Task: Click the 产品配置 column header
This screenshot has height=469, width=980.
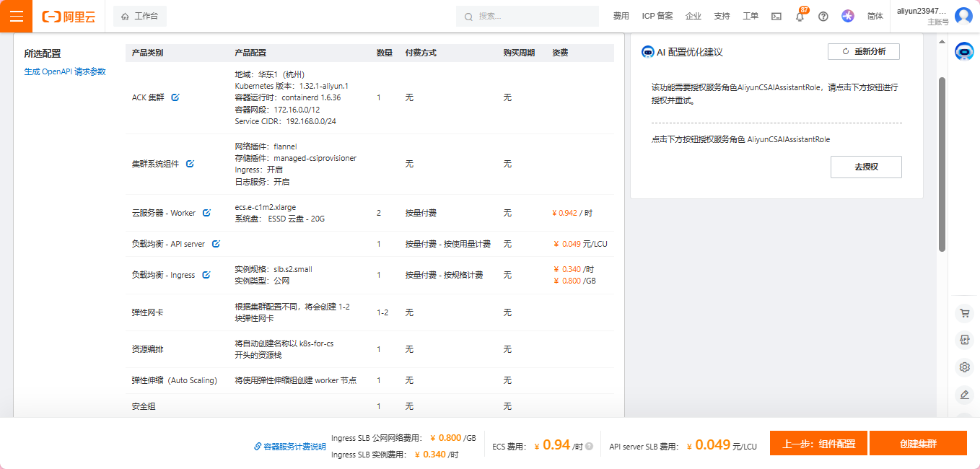Action: point(250,53)
